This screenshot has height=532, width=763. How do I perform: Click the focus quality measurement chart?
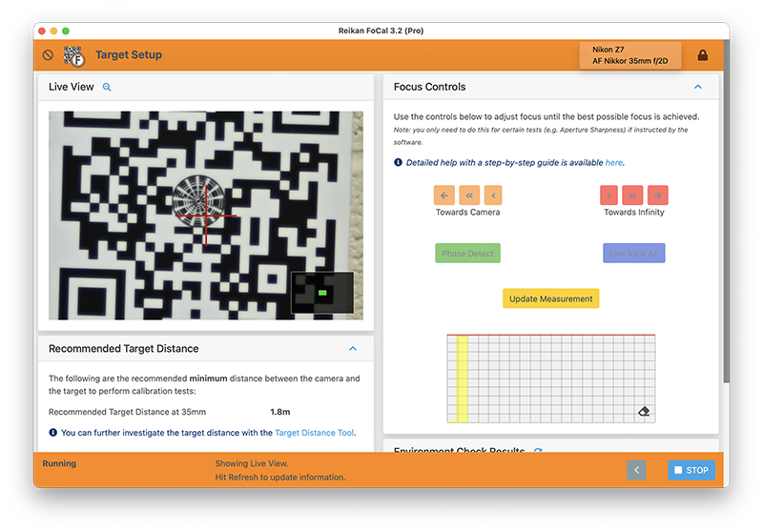pos(551,379)
